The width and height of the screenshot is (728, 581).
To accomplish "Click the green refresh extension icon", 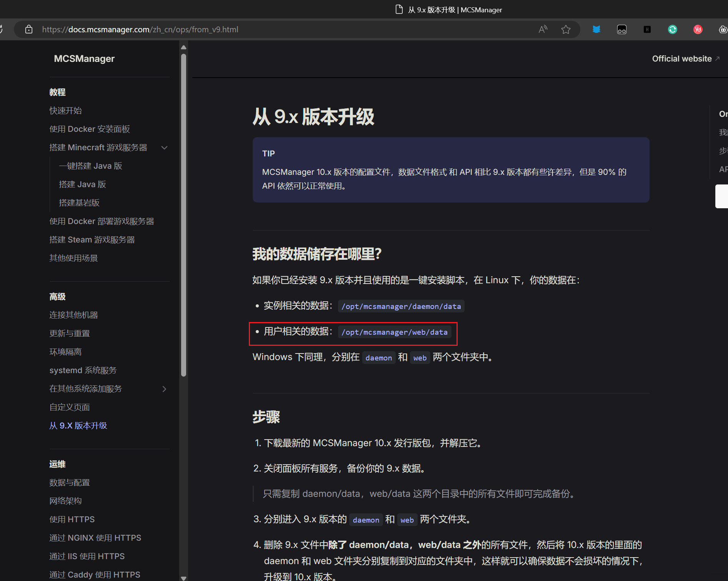I will point(672,29).
